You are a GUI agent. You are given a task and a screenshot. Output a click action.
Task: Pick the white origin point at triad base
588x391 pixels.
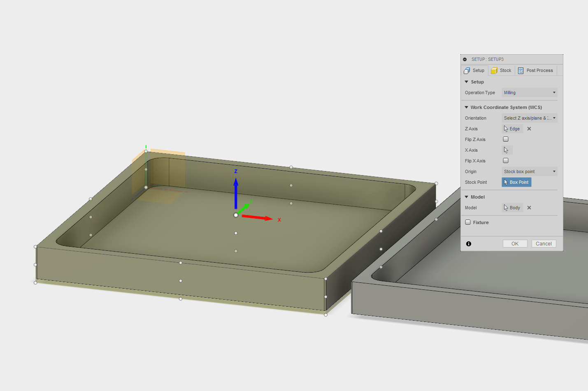point(236,215)
